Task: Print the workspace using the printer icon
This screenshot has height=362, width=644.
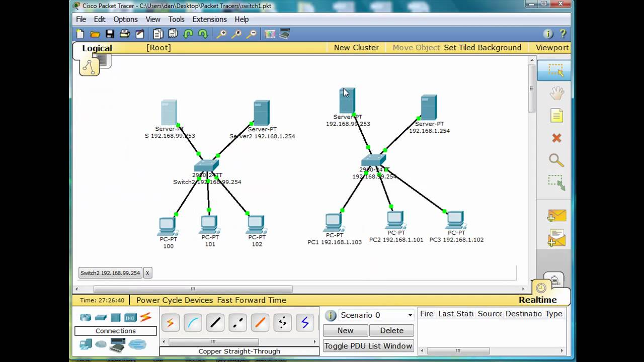Action: pyautogui.click(x=125, y=34)
